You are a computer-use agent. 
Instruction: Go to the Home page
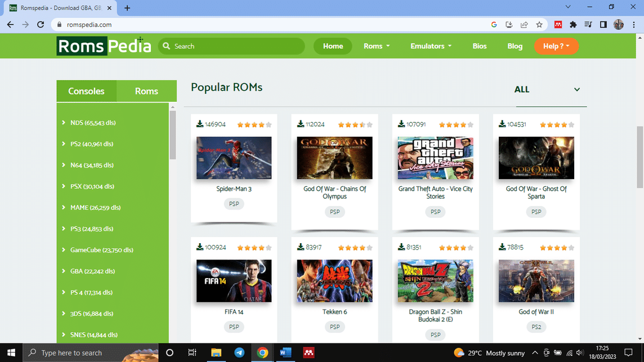tap(333, 46)
